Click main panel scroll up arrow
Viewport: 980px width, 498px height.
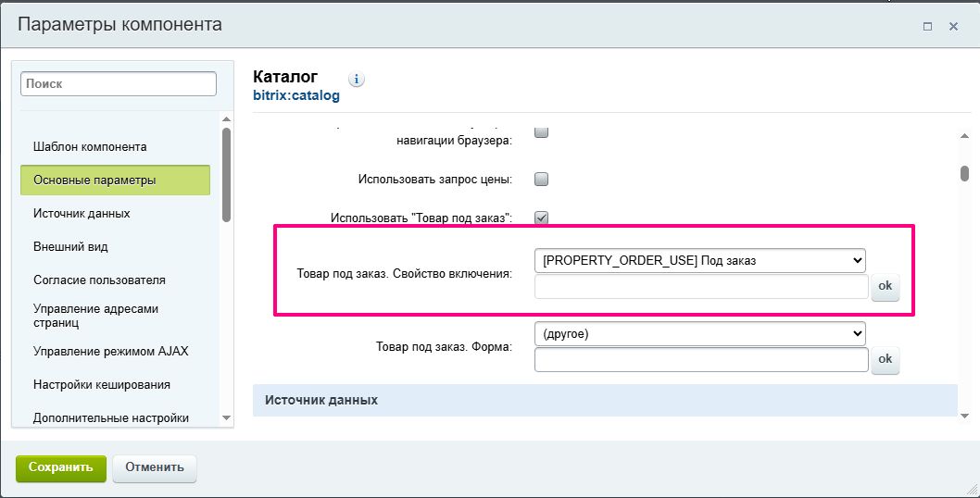point(964,137)
